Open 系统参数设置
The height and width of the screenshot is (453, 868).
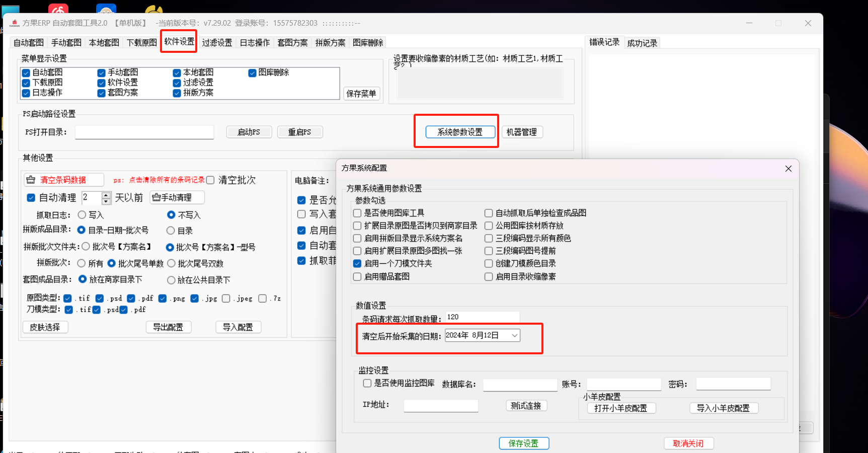coord(460,132)
